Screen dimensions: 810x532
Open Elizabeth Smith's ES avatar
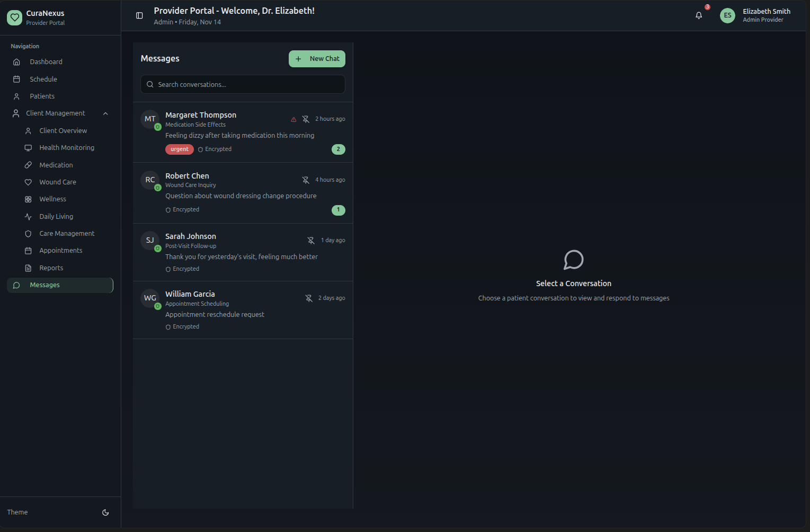coord(727,15)
